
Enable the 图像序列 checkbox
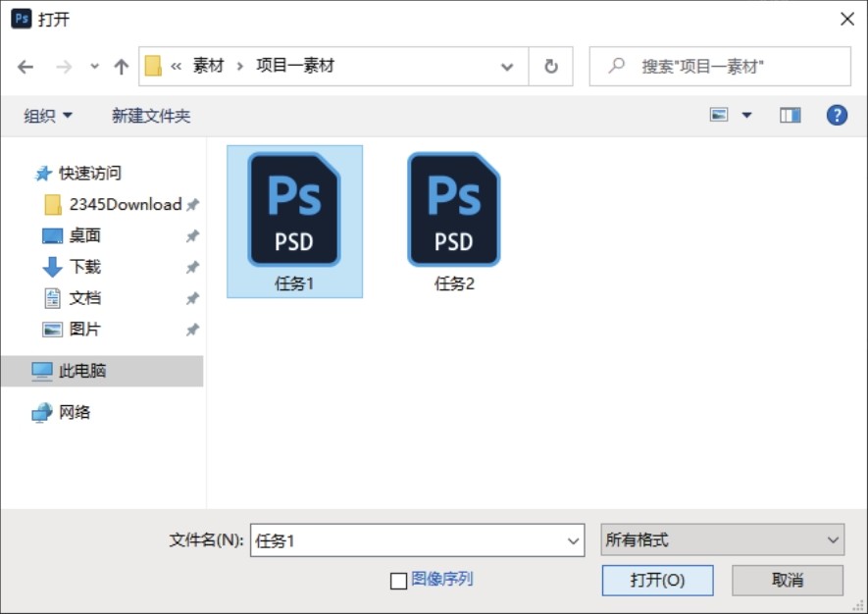tap(398, 581)
